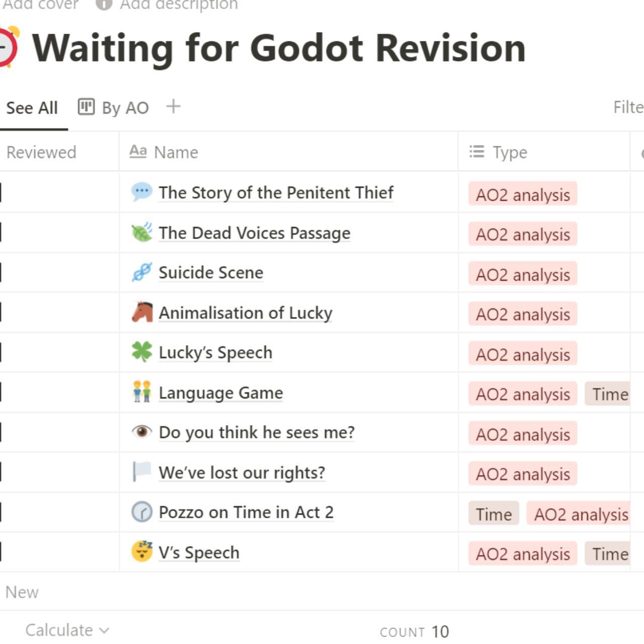Viewport: 644px width, 644px height.
Task: Edit the Waiting for Godot Revision title
Action: [279, 48]
